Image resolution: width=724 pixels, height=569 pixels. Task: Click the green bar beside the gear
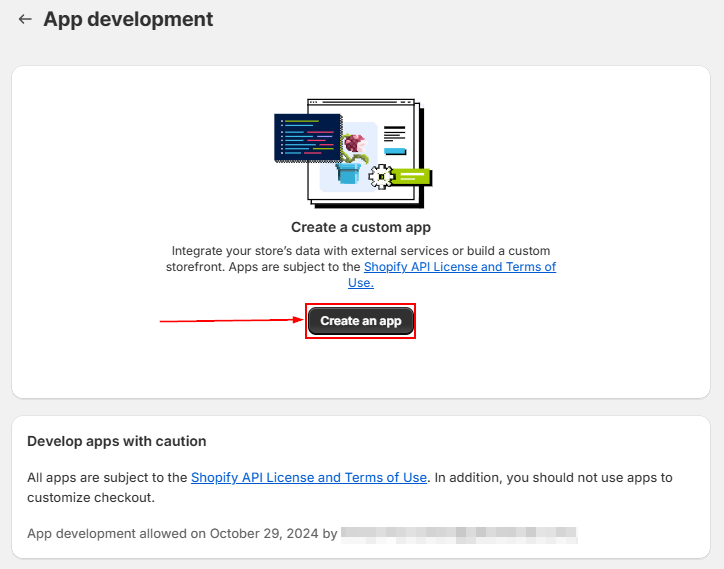411,177
